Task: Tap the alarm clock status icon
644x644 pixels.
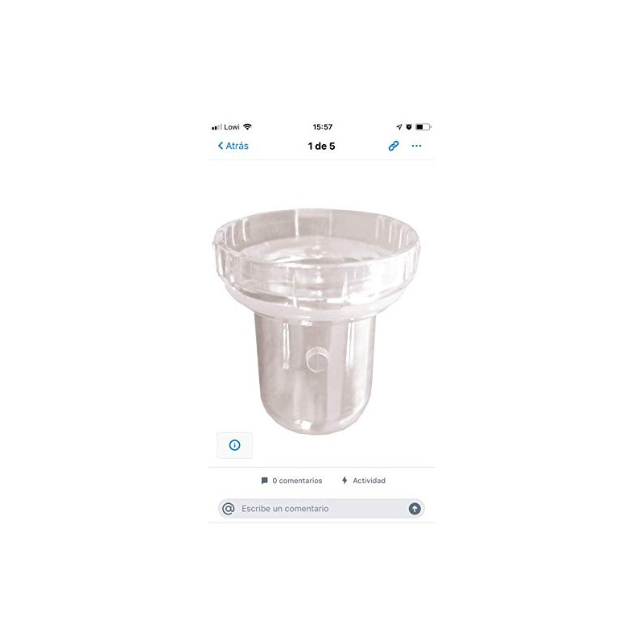Action: (409, 127)
